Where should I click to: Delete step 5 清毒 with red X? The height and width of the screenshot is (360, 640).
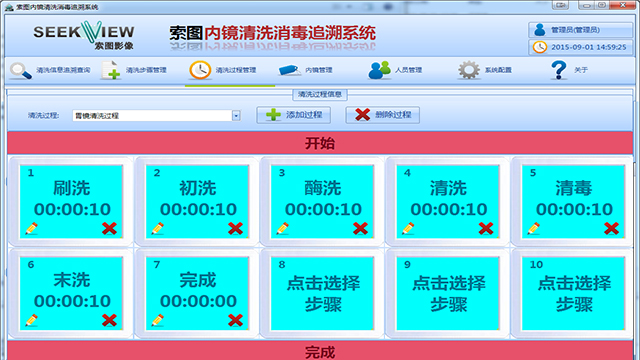pyautogui.click(x=611, y=229)
